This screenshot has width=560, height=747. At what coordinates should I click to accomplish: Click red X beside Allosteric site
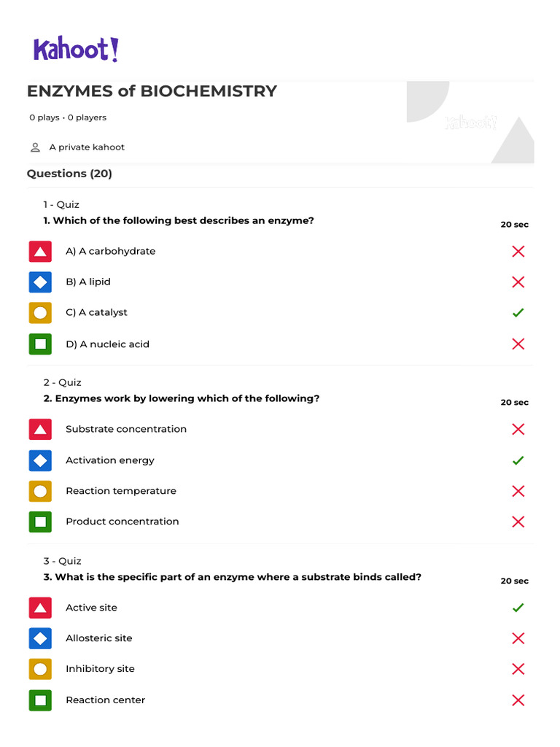[x=518, y=638]
